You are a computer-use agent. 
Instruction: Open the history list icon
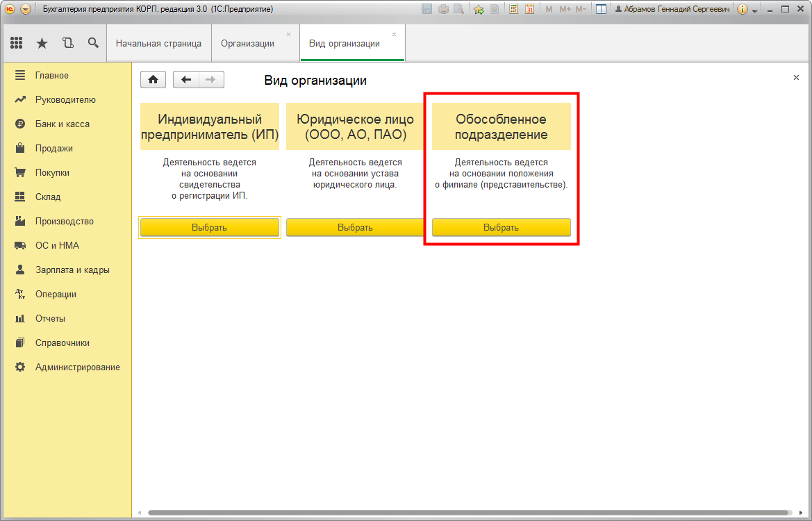(68, 43)
